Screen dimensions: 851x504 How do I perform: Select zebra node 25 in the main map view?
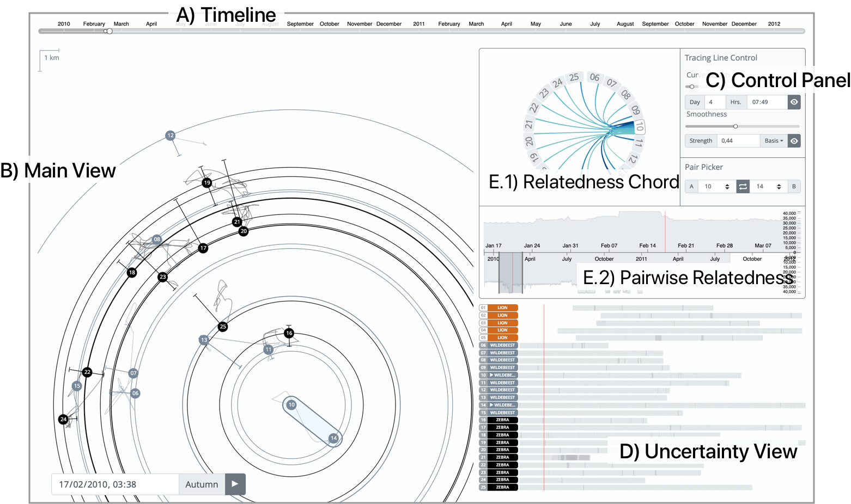(x=223, y=327)
